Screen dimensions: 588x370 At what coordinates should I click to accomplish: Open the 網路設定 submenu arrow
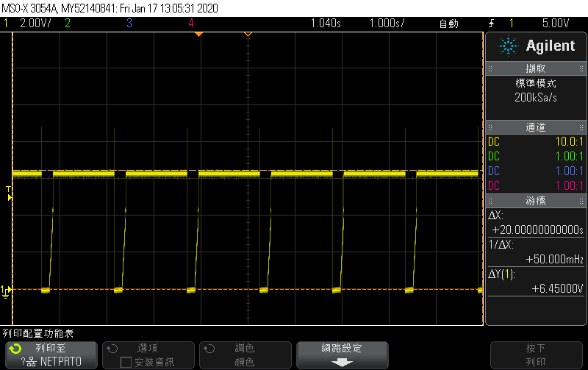point(342,363)
